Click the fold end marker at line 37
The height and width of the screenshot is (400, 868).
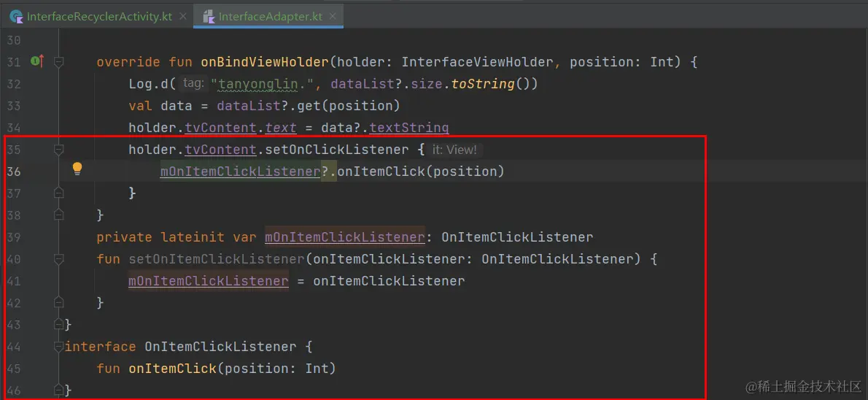(59, 193)
